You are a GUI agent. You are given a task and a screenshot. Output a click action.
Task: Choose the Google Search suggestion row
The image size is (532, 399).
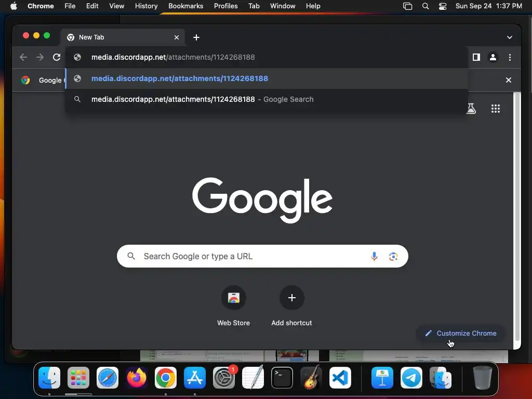(x=267, y=99)
